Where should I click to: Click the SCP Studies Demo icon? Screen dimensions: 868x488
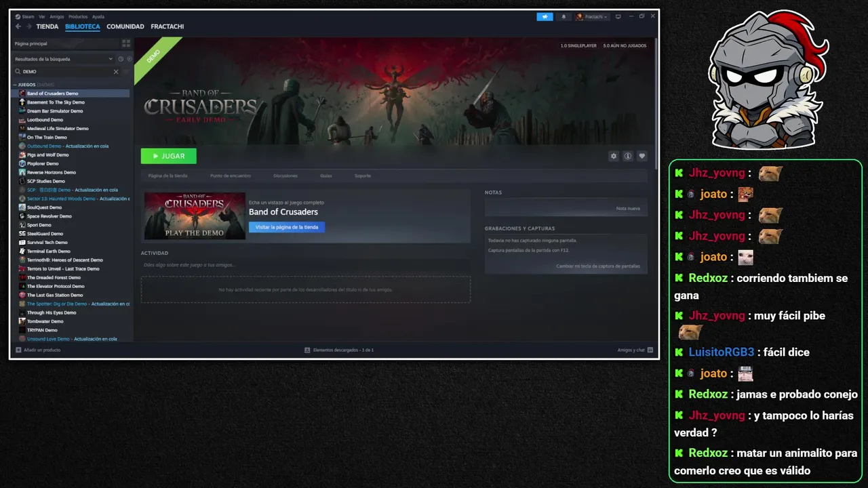point(22,182)
